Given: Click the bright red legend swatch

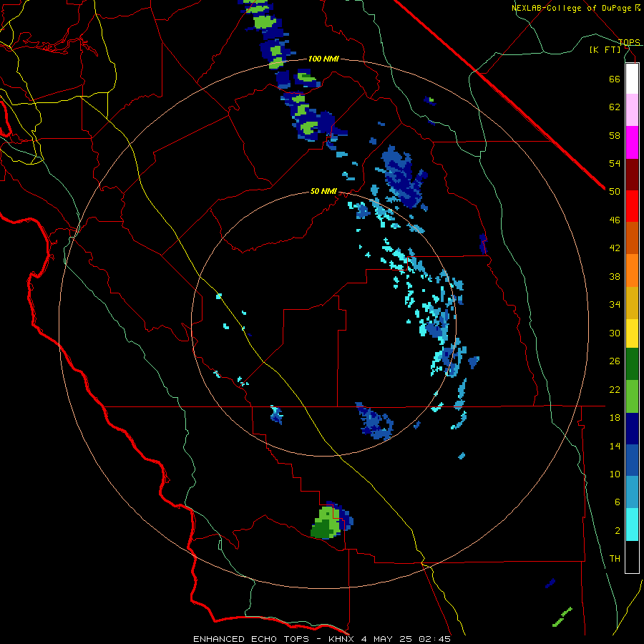Looking at the screenshot, I should pyautogui.click(x=632, y=206).
